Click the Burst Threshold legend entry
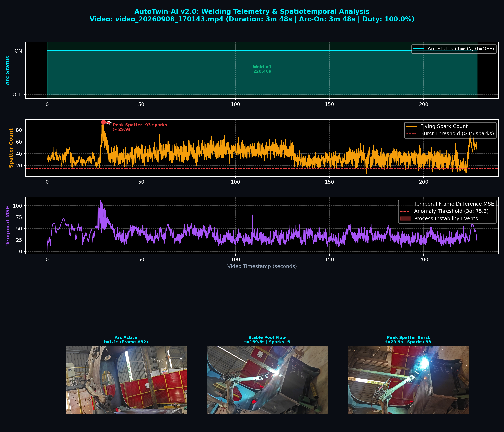The width and height of the screenshot is (504, 432). [450, 134]
